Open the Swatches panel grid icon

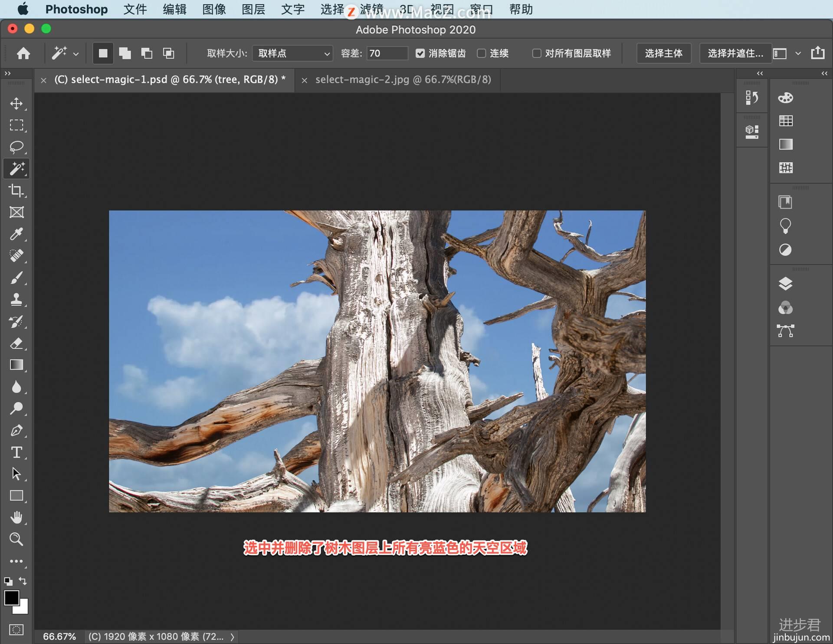786,121
